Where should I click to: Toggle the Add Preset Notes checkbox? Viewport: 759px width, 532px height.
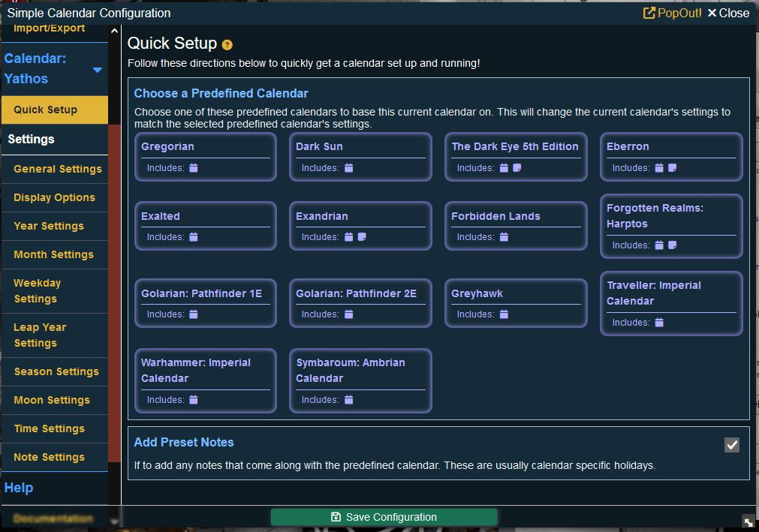tap(732, 445)
